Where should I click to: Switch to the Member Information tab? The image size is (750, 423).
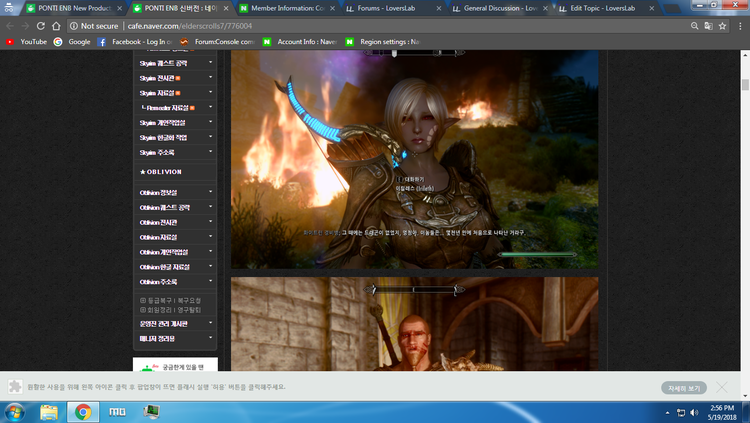tap(287, 8)
